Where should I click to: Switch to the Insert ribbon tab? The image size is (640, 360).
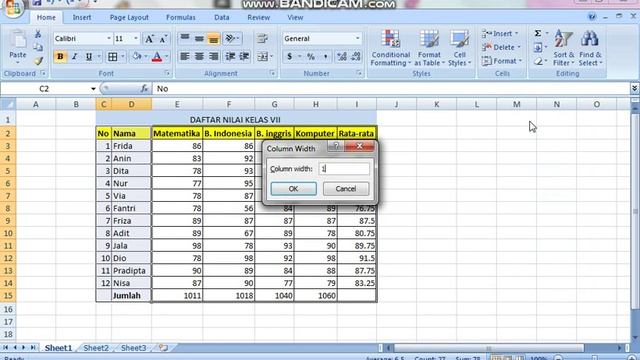[x=82, y=18]
